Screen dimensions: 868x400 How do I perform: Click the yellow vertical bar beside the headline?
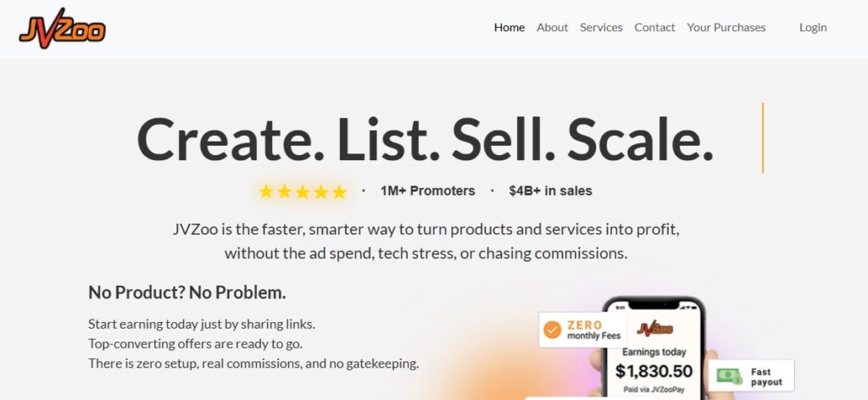tap(763, 137)
